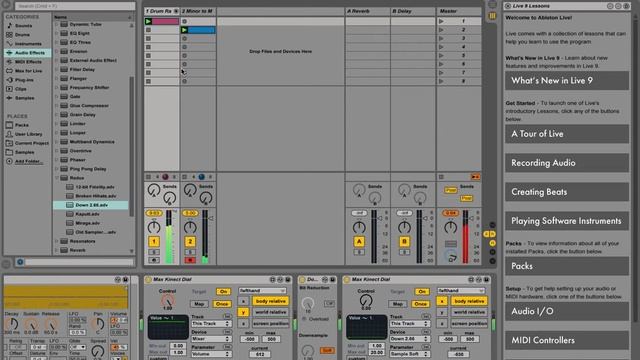The width and height of the screenshot is (640, 360).
Task: Select Samples category in browser
Action: (24, 98)
